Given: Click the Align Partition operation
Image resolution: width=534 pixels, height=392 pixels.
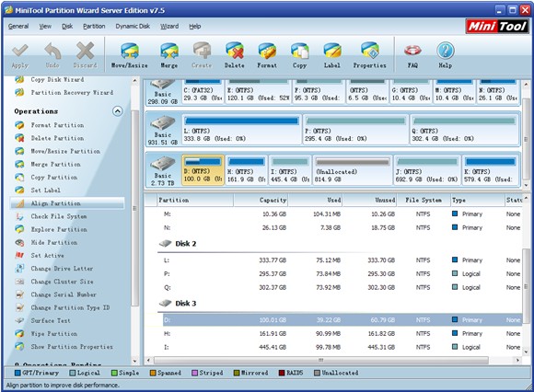Looking at the screenshot, I should pos(67,203).
